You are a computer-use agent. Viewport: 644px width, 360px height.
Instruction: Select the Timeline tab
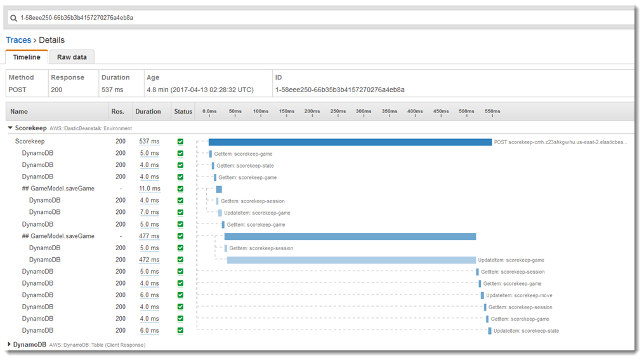tap(27, 57)
